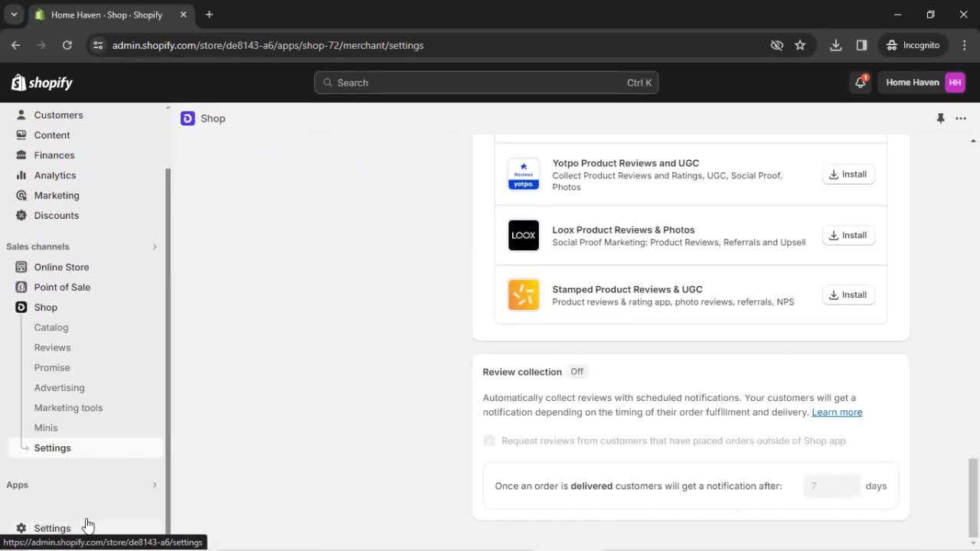Toggle the browser side panel
Viewport: 980px width, 551px height.
861,45
